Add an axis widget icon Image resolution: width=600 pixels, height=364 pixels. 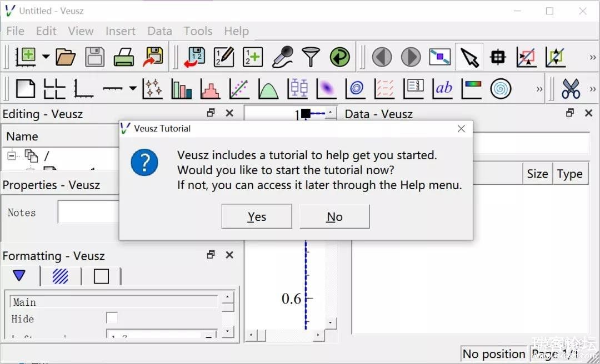[112, 88]
